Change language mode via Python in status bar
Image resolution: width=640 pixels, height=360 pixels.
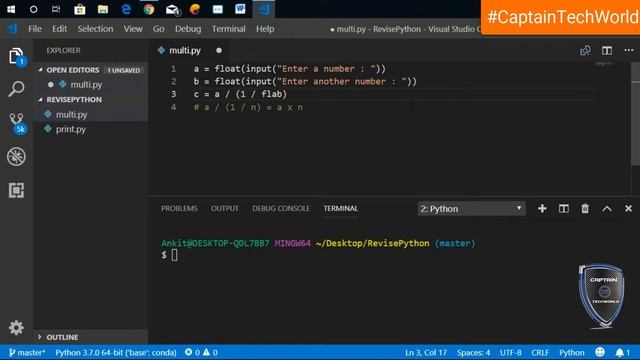coord(571,352)
